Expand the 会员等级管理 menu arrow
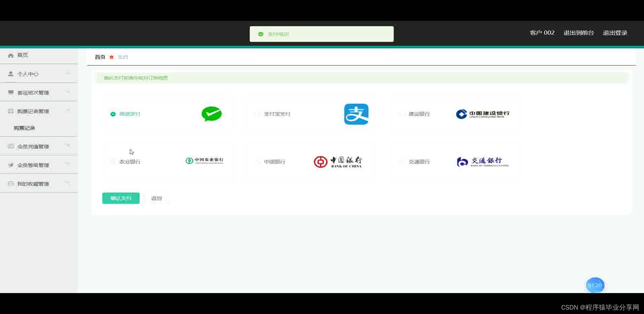Viewport: 644px width, 314px height. 68,164
